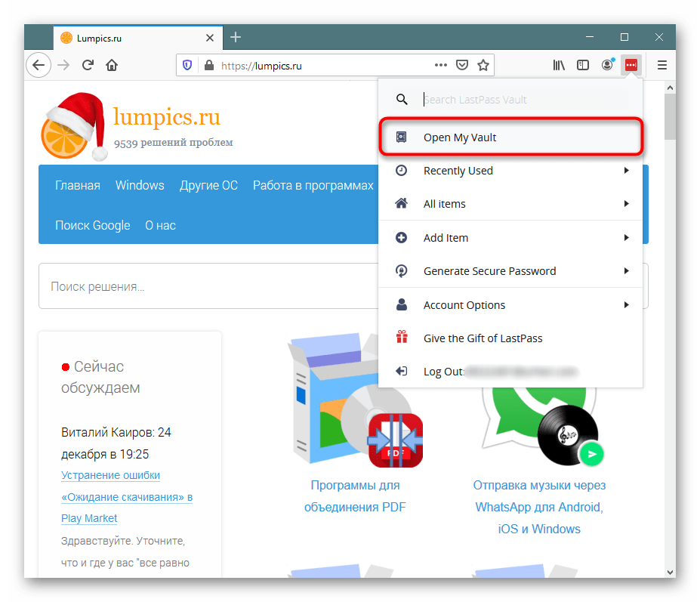Go forward one page

[x=64, y=65]
